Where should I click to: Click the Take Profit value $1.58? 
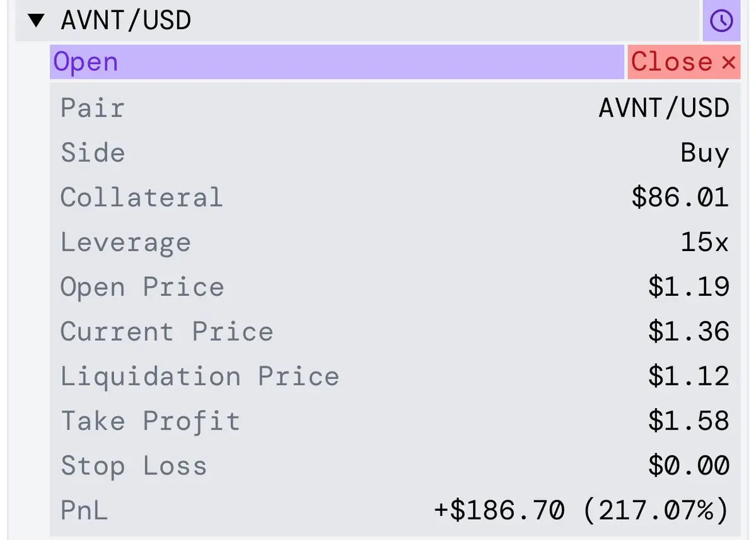tap(689, 420)
